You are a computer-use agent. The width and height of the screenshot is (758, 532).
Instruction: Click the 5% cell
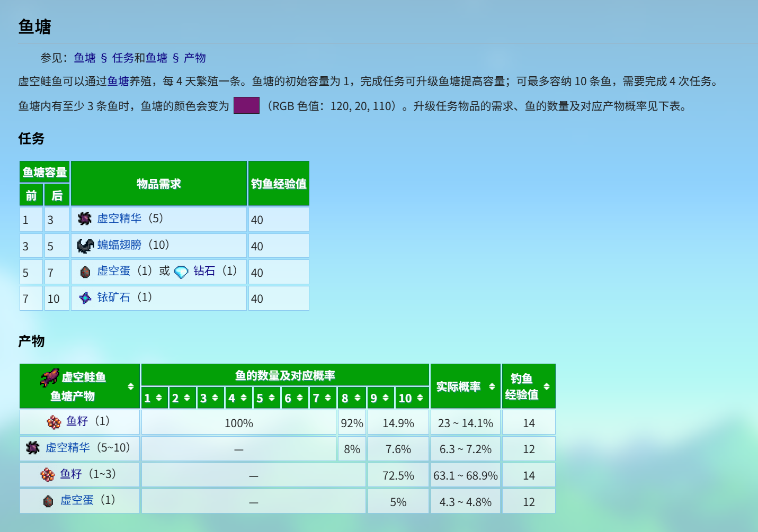point(398,501)
